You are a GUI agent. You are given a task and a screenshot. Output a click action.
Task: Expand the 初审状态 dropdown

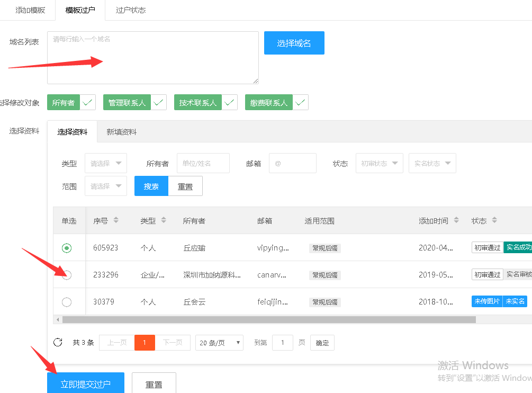click(379, 164)
